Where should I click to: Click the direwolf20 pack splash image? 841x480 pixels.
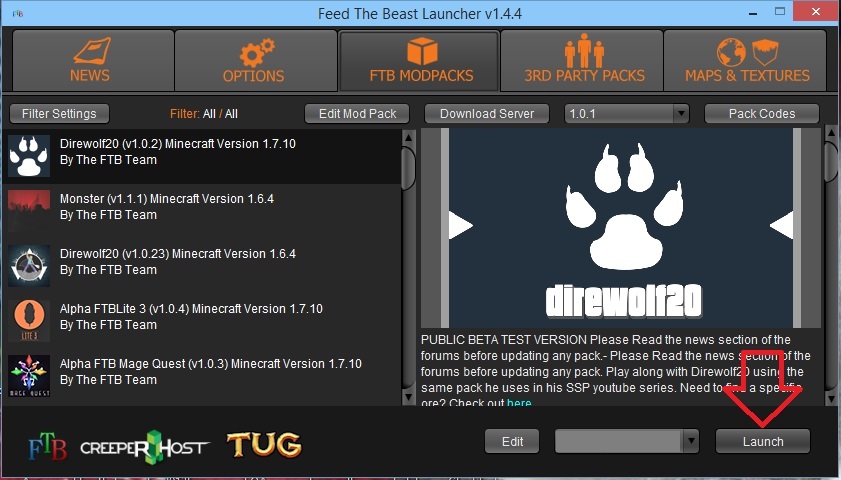pyautogui.click(x=621, y=227)
